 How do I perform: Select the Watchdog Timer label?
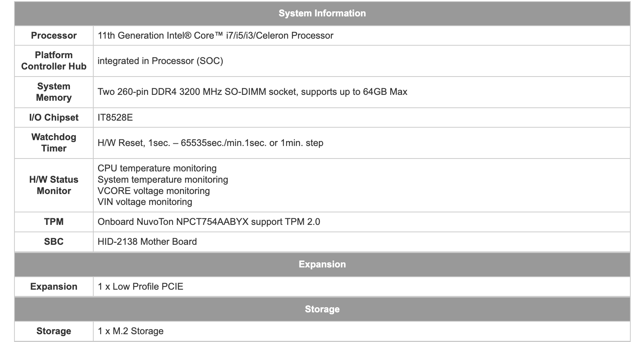(x=54, y=142)
